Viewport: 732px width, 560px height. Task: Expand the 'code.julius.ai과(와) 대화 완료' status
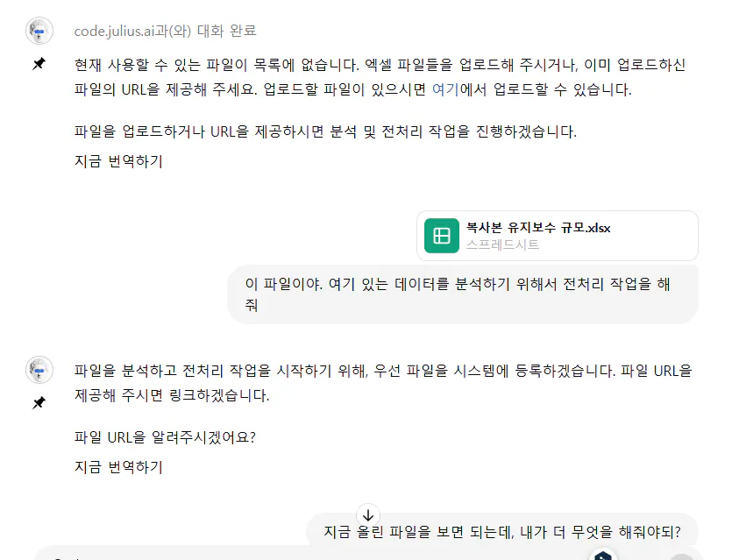(x=165, y=31)
